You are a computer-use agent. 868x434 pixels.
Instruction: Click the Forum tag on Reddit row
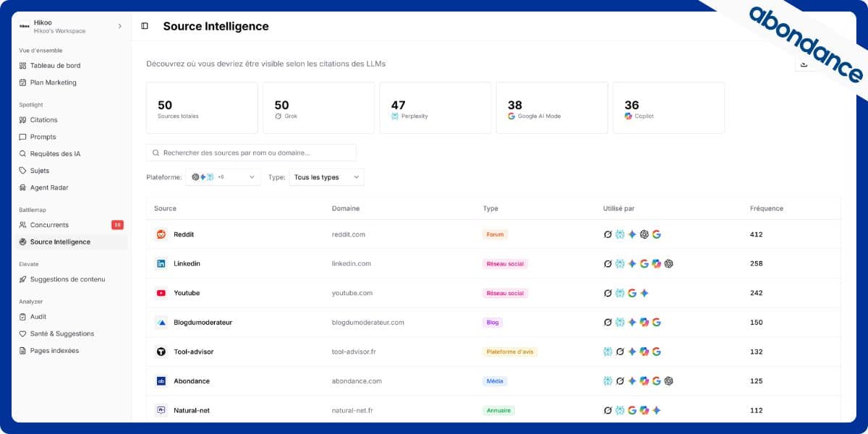click(x=495, y=234)
